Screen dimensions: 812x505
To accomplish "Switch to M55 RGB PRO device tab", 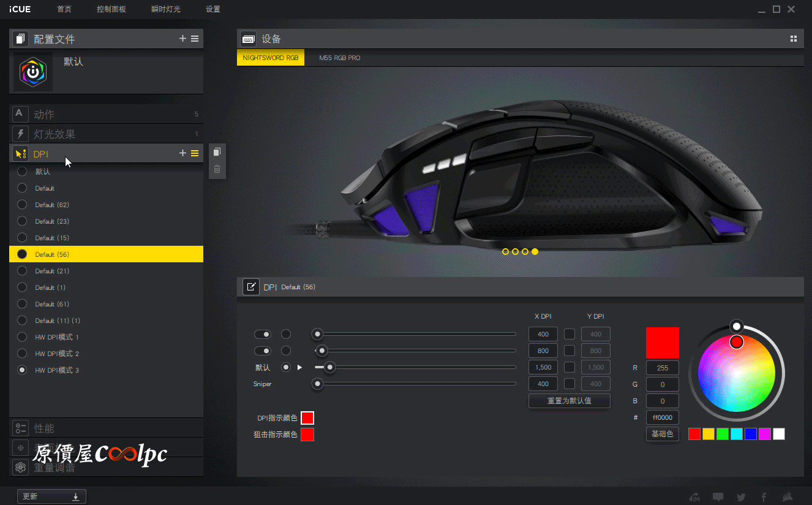I will pos(340,58).
